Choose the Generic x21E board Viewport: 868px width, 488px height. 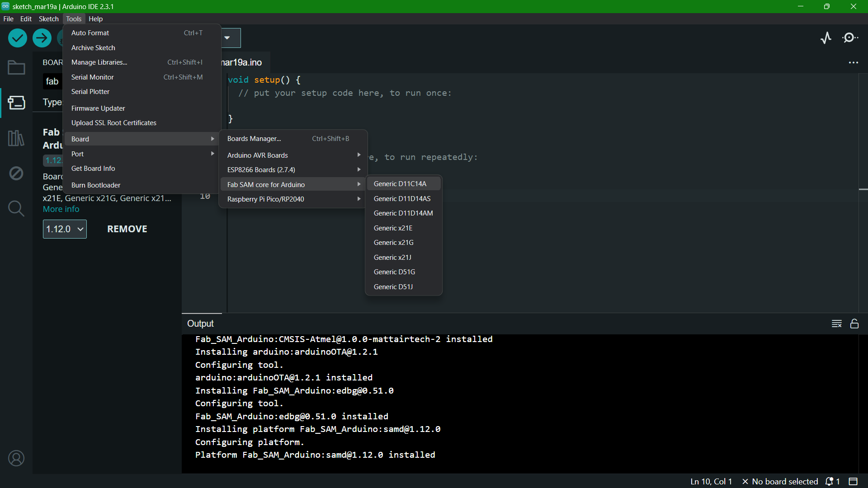tap(404, 228)
